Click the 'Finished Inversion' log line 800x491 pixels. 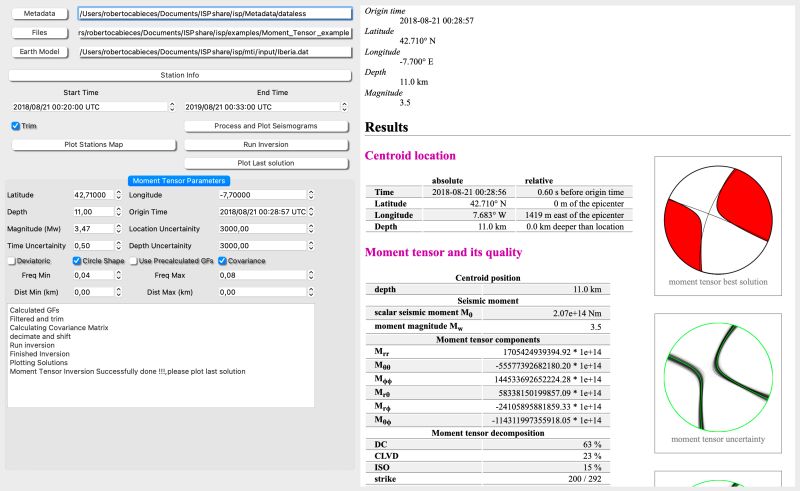click(x=40, y=354)
